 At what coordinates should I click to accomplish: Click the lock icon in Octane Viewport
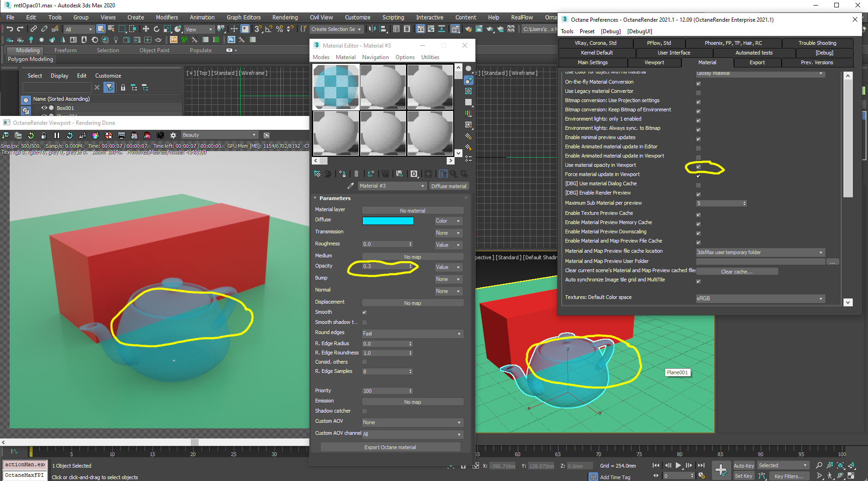44,135
